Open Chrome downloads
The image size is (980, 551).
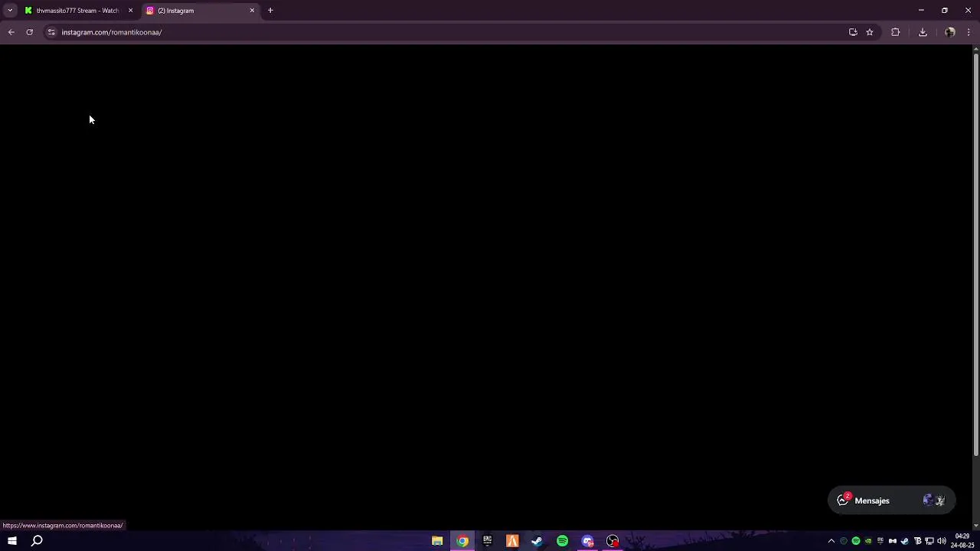(x=923, y=32)
